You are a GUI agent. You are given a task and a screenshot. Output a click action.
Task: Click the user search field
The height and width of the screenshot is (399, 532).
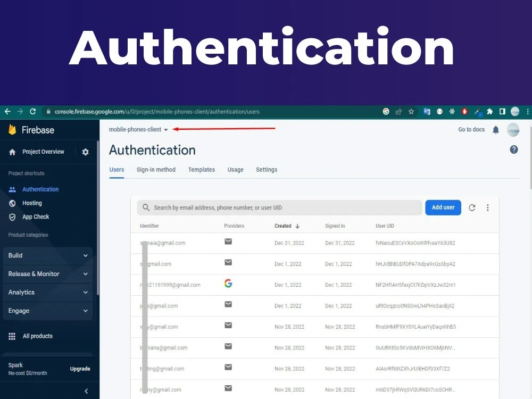point(280,207)
